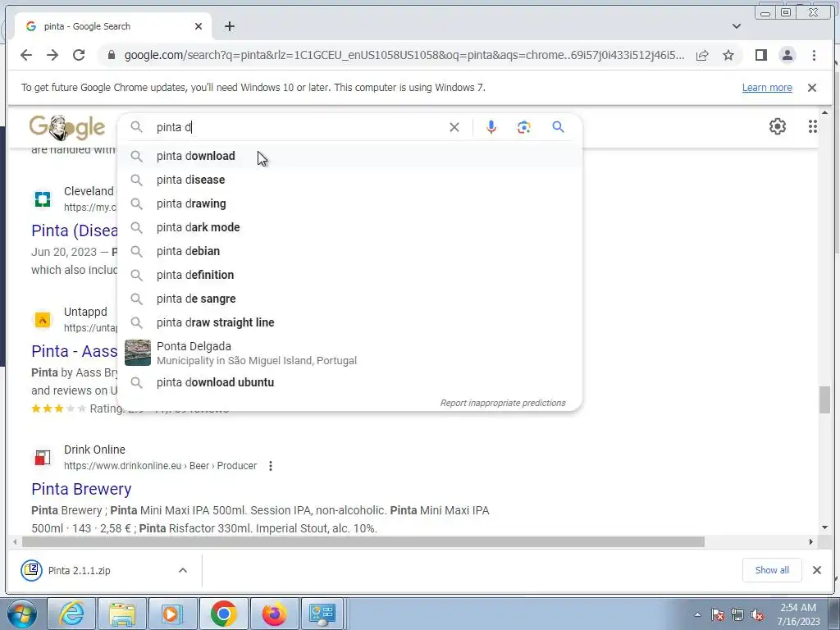The width and height of the screenshot is (840, 630).
Task: Select suggestion pinta debian
Action: point(349,251)
